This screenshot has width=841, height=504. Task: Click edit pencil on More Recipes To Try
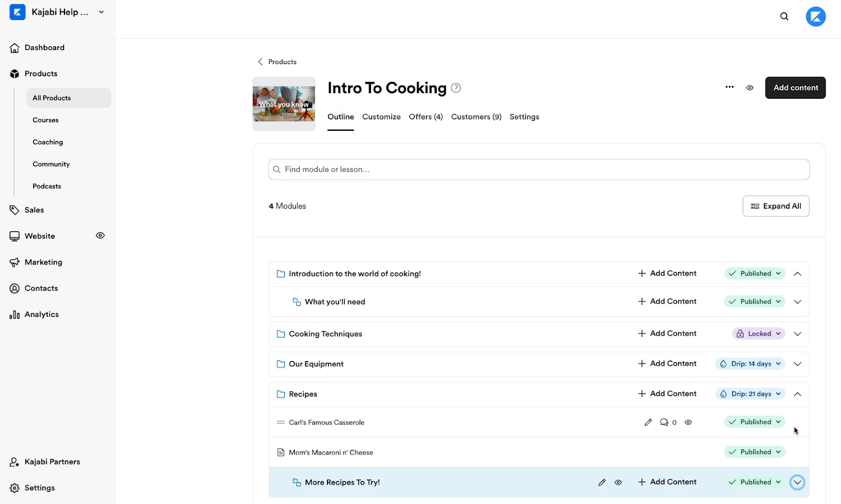[602, 482]
